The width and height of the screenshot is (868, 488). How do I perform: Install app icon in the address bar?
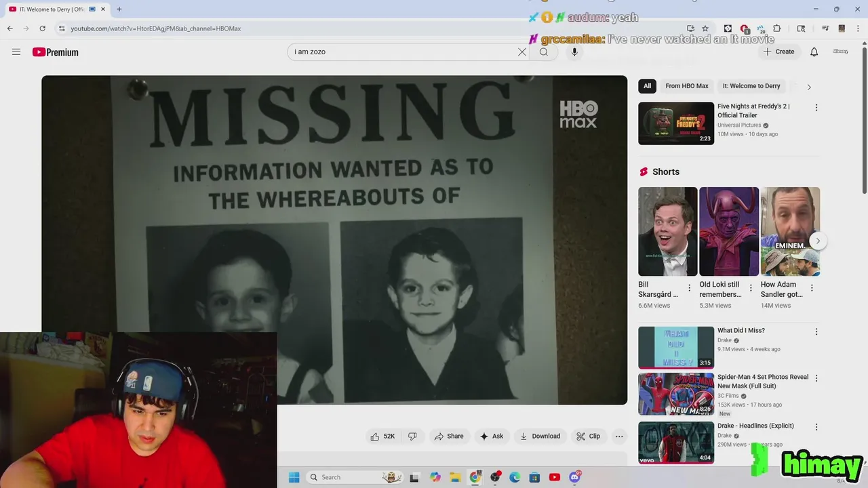[x=690, y=28]
